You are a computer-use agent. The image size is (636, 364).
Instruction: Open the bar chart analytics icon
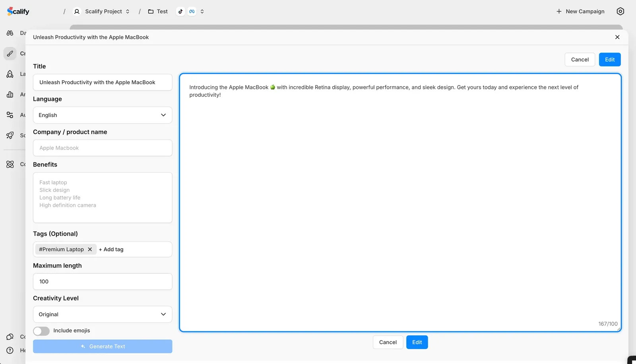[10, 95]
